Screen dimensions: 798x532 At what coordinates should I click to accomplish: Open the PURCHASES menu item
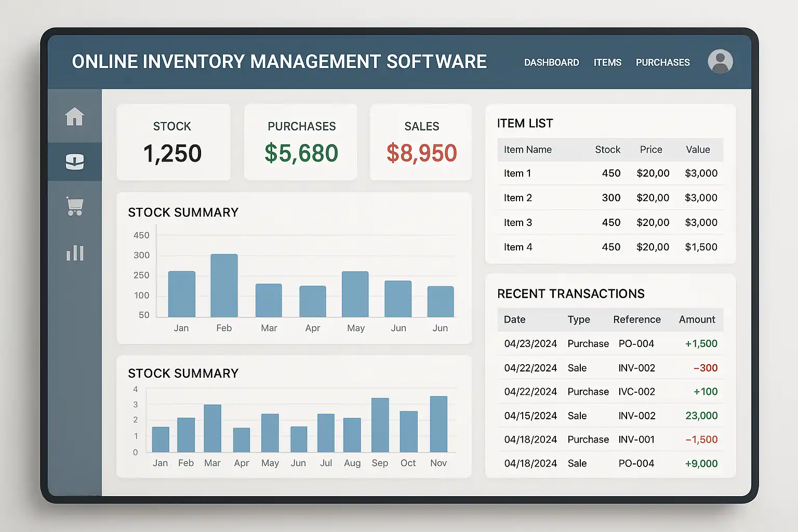click(662, 62)
